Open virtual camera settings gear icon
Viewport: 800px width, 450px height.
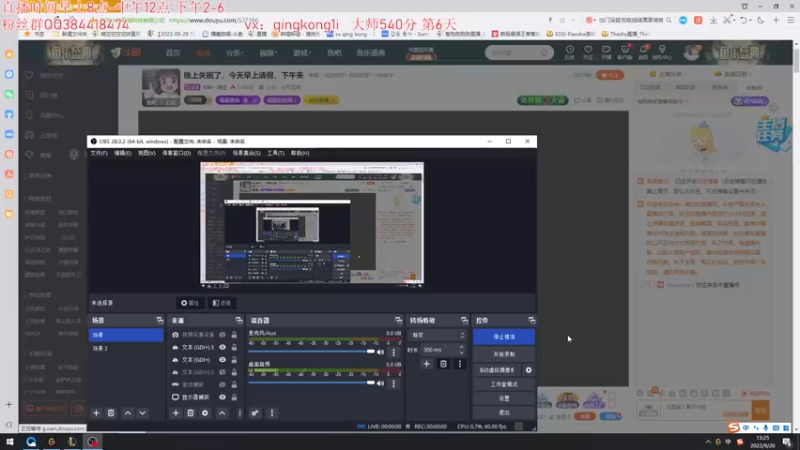(x=529, y=370)
